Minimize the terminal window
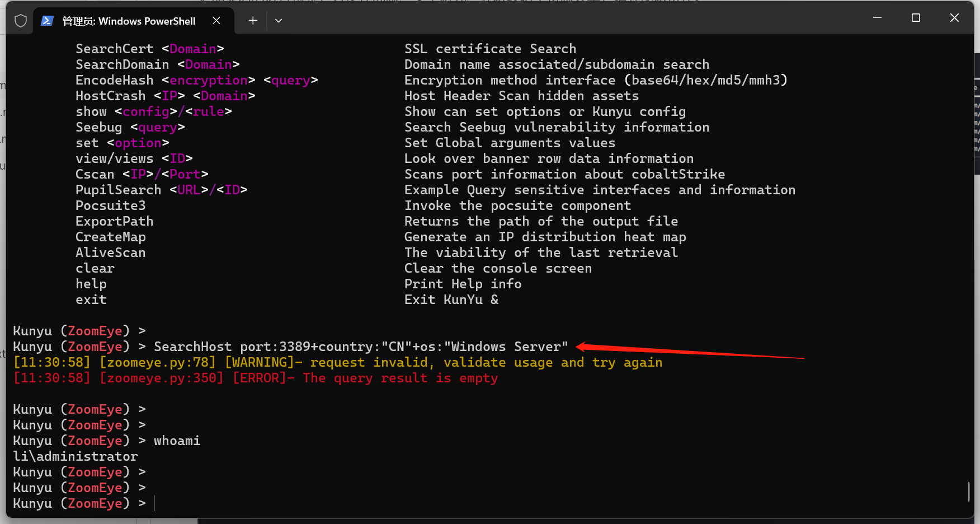 coord(877,18)
